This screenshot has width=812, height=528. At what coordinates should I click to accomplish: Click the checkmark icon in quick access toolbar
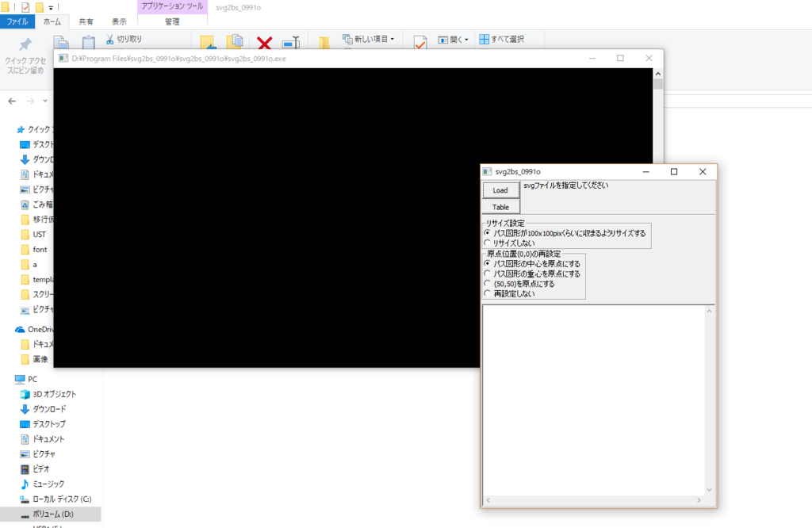[25, 7]
